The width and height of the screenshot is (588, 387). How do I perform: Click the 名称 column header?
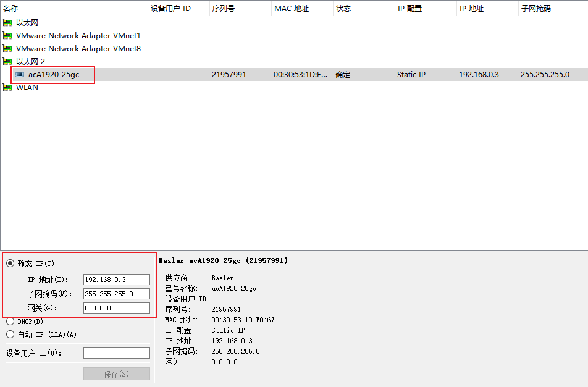pyautogui.click(x=10, y=8)
